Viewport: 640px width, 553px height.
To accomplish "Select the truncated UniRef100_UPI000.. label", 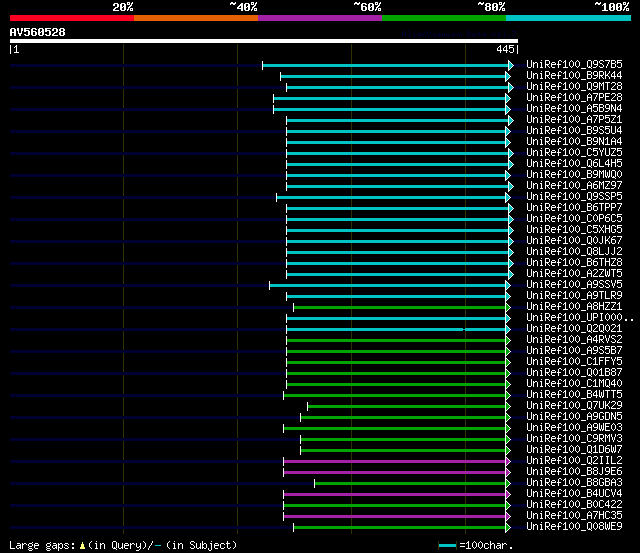I will click(580, 318).
